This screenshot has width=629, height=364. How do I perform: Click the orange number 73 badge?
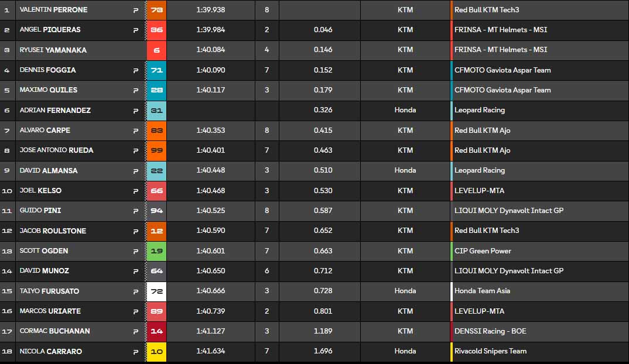pyautogui.click(x=157, y=10)
